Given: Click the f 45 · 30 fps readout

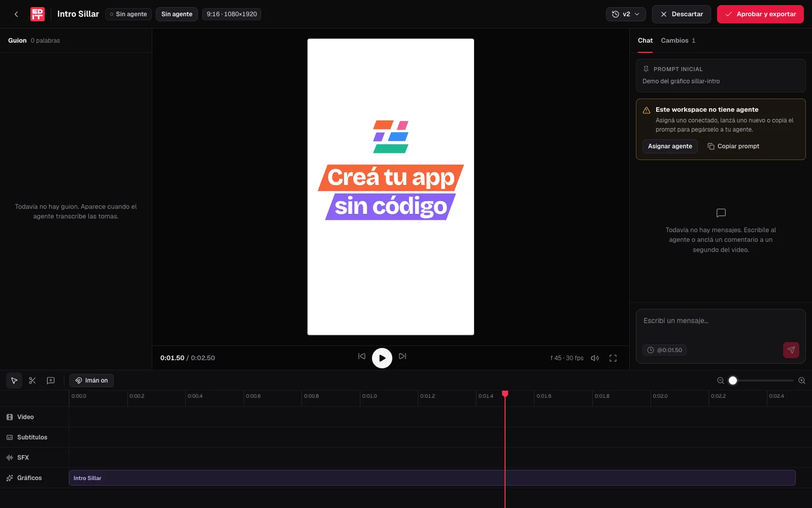Looking at the screenshot, I should (x=567, y=358).
